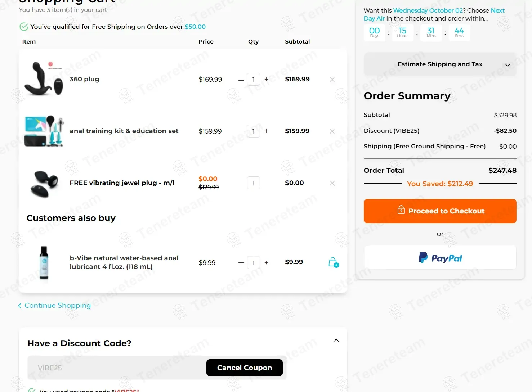Collapse the Have a Discount Code section
Viewport: 532px width, 392px height.
(x=336, y=341)
